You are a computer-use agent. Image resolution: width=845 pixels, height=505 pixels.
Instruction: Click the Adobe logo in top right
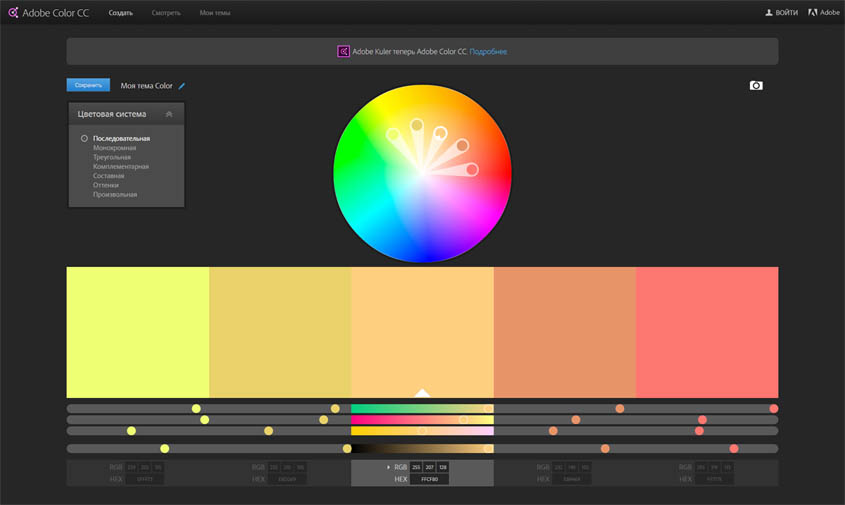tap(813, 12)
